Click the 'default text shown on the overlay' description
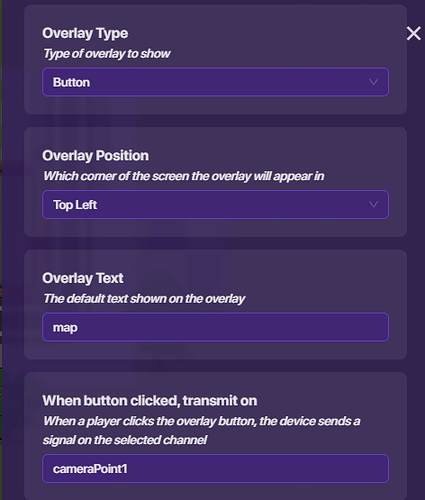The width and height of the screenshot is (425, 500). [x=144, y=299]
